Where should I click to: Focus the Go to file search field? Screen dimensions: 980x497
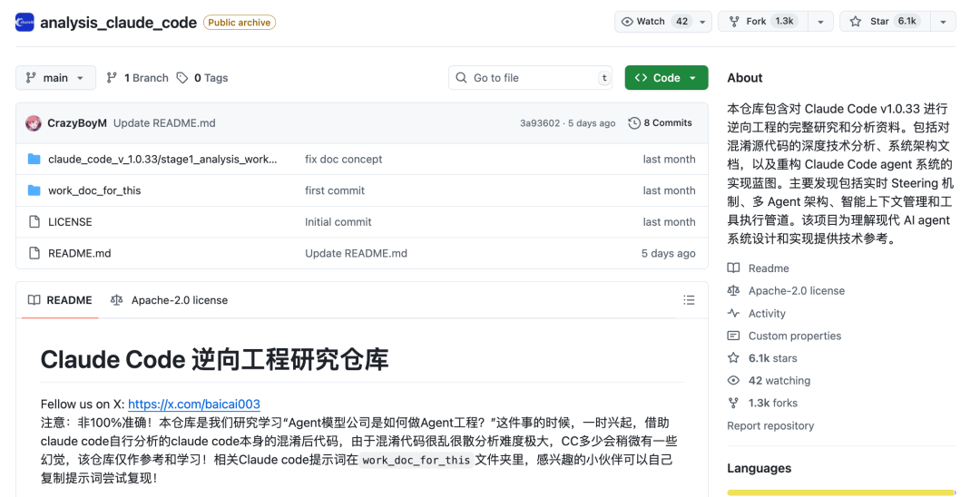tap(530, 77)
